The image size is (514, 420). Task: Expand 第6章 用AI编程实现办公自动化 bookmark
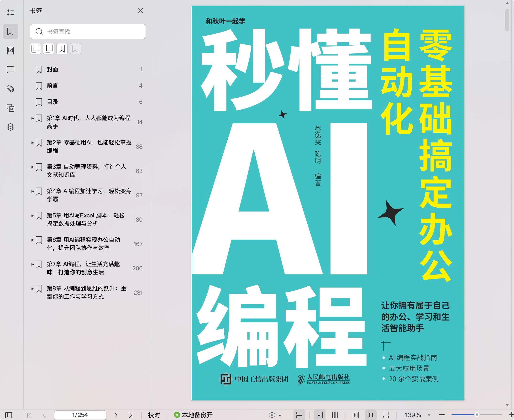tap(32, 240)
